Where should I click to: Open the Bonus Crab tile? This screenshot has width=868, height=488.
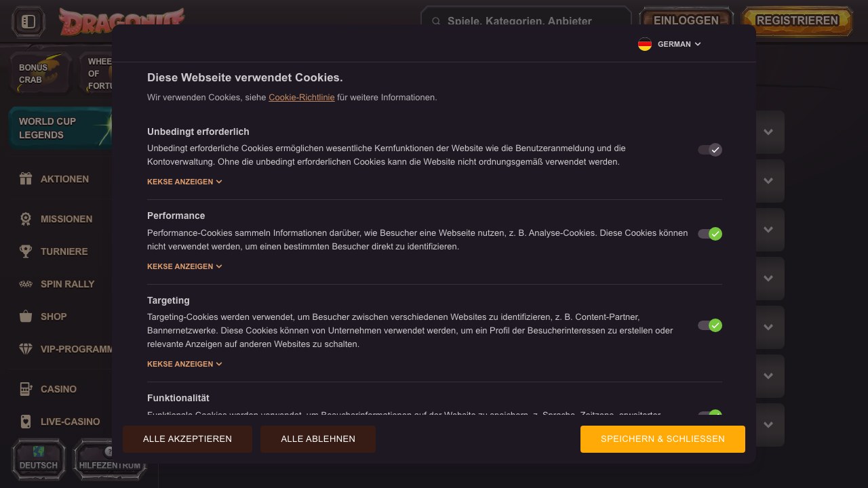point(40,73)
